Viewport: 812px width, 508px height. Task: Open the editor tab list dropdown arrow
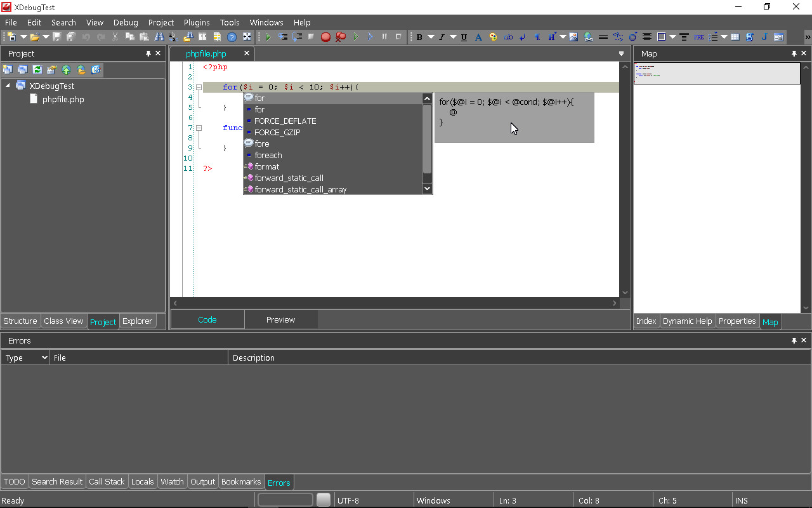pos(622,54)
